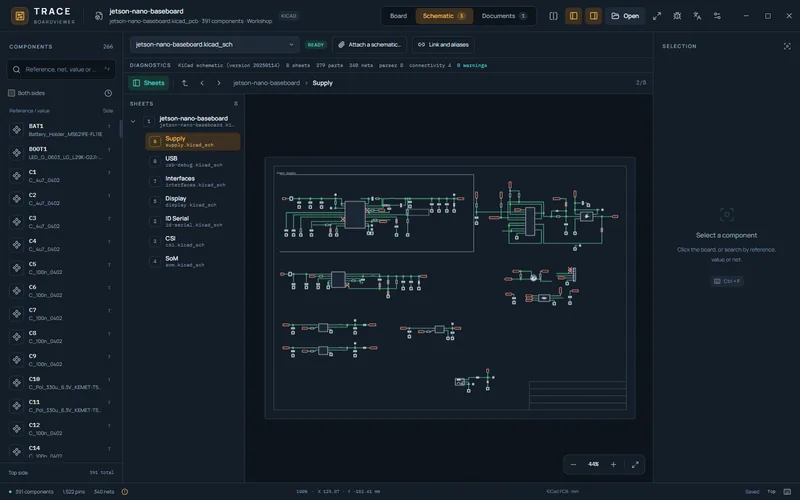
Task: Click the C3 component icon
Action: pos(17,221)
